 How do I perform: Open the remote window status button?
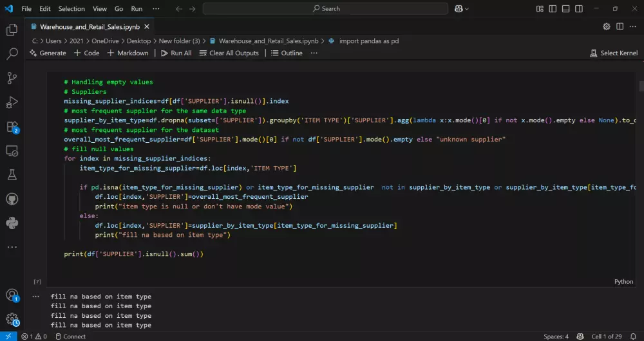(8, 336)
